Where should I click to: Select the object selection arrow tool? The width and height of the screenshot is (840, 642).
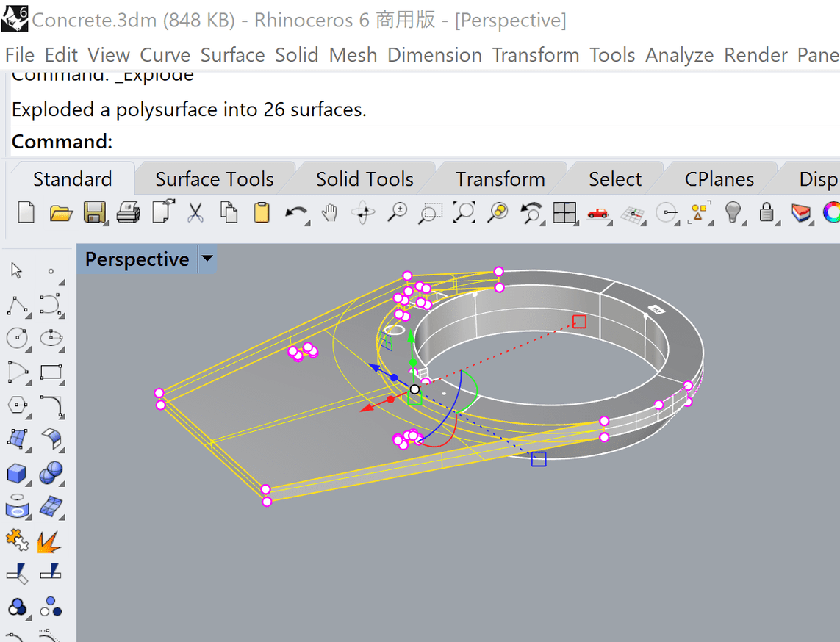tap(17, 270)
